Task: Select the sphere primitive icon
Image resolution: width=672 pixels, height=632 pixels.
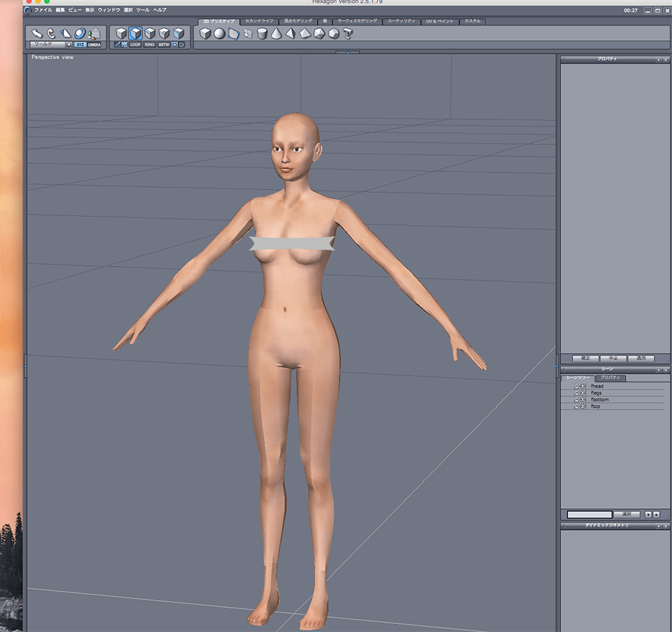Action: [x=220, y=34]
